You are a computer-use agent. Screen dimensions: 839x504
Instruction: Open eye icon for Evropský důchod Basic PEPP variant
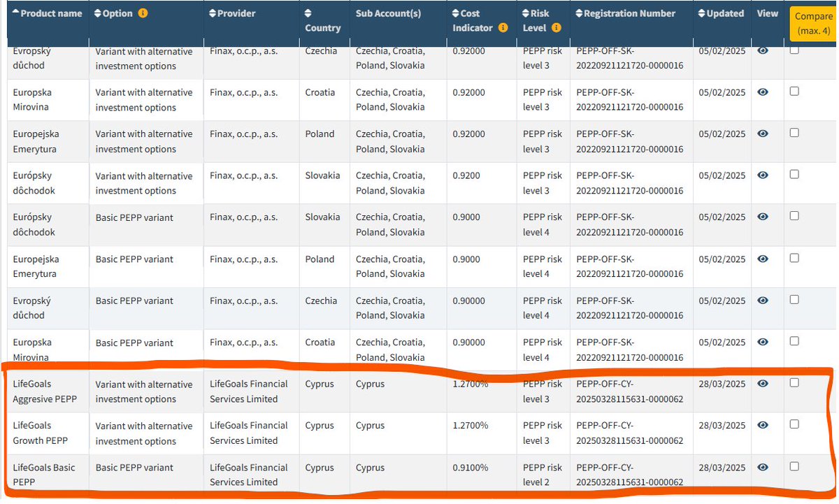point(763,300)
